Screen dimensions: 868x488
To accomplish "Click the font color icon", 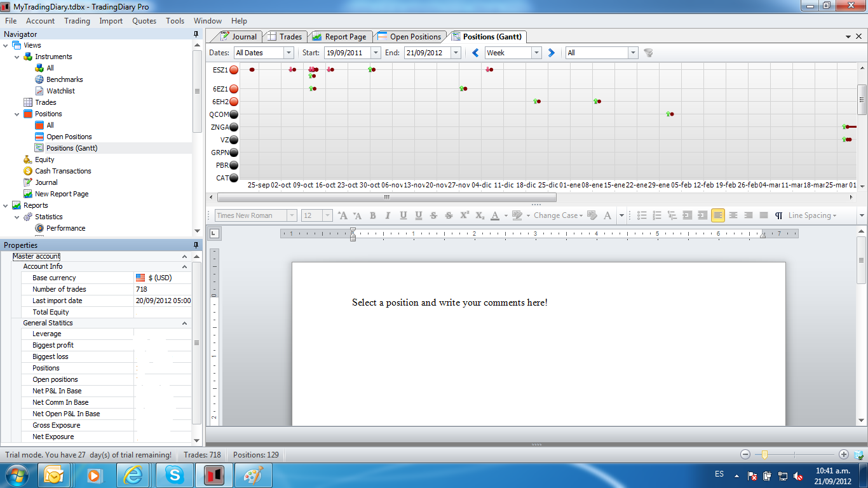I will click(495, 215).
